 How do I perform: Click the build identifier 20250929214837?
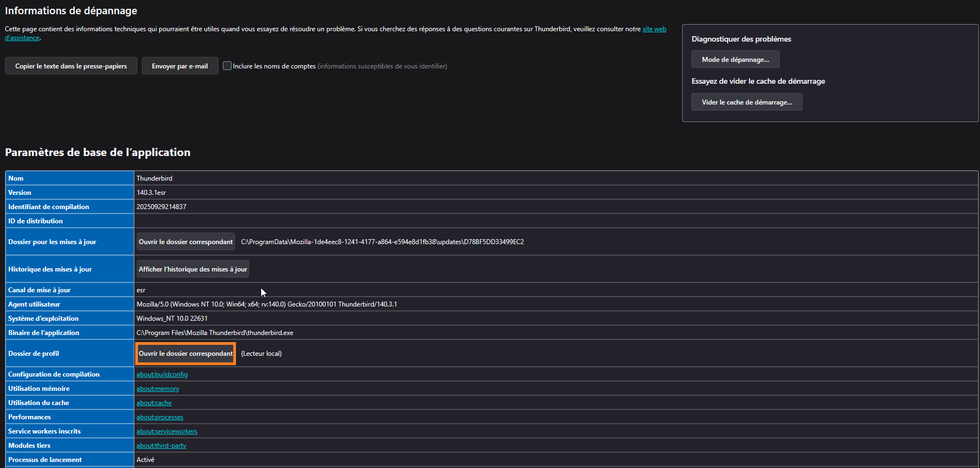click(162, 207)
